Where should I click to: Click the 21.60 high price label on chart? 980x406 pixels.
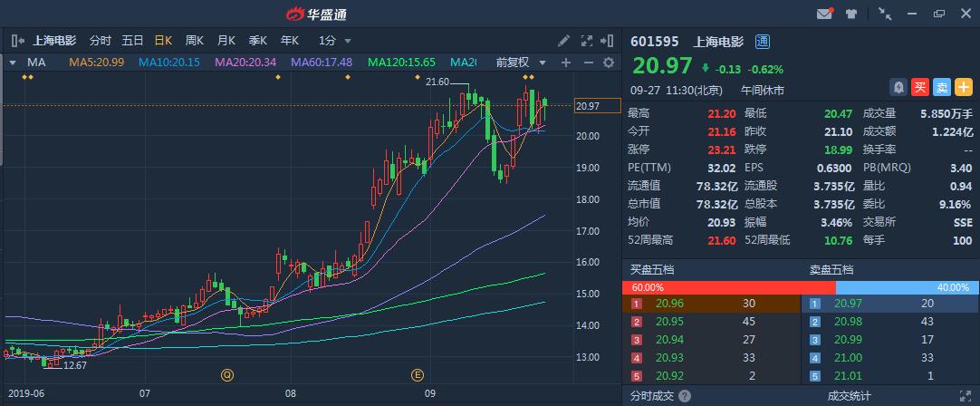437,82
